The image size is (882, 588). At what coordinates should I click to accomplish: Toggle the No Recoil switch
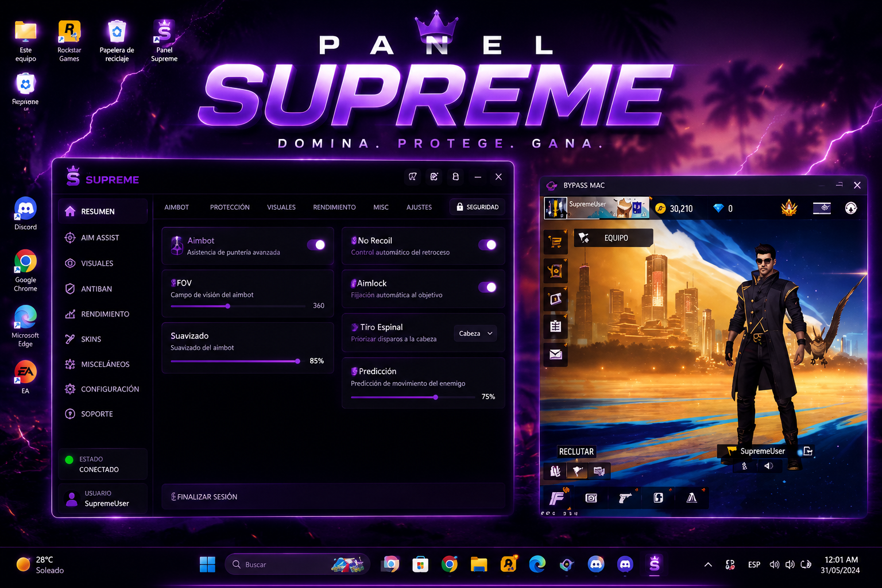click(488, 245)
